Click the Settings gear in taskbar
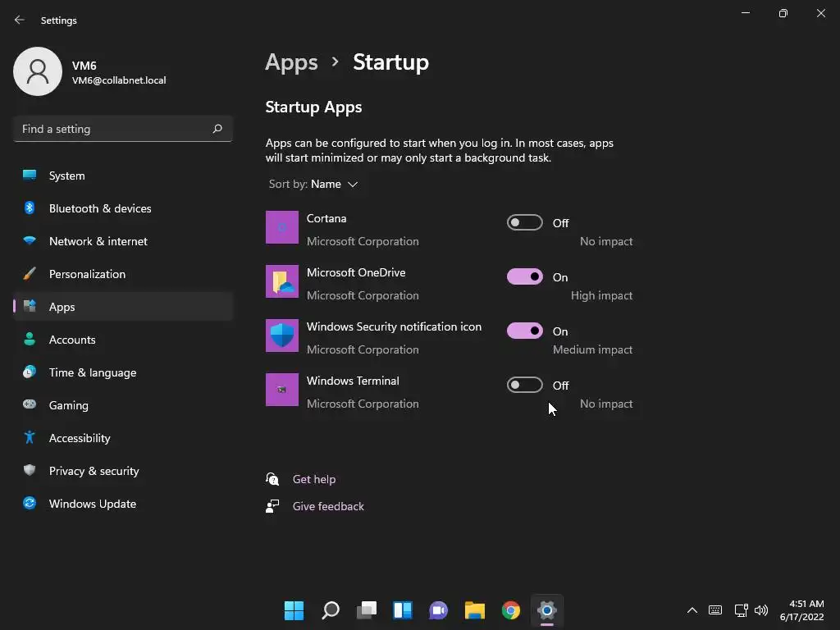 click(x=547, y=610)
